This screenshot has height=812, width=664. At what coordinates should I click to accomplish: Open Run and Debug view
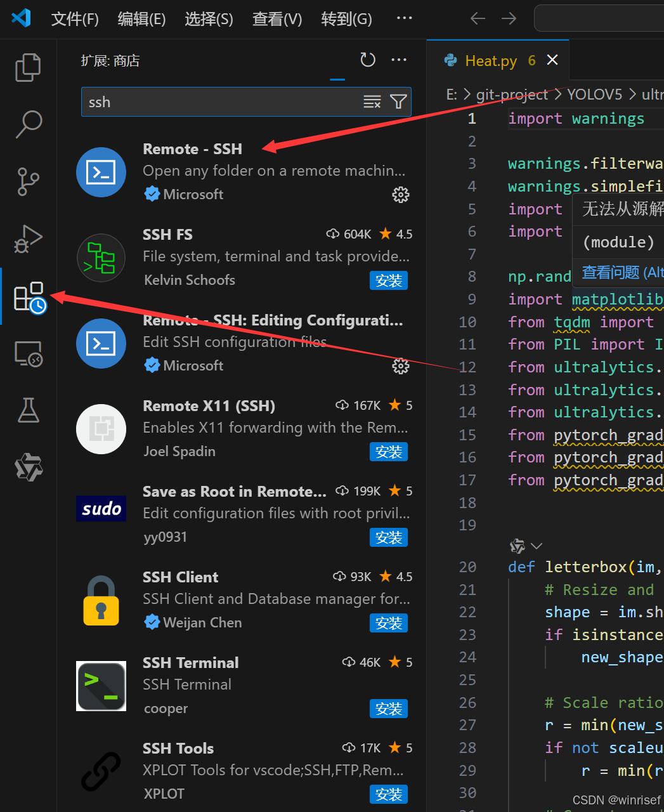click(28, 239)
